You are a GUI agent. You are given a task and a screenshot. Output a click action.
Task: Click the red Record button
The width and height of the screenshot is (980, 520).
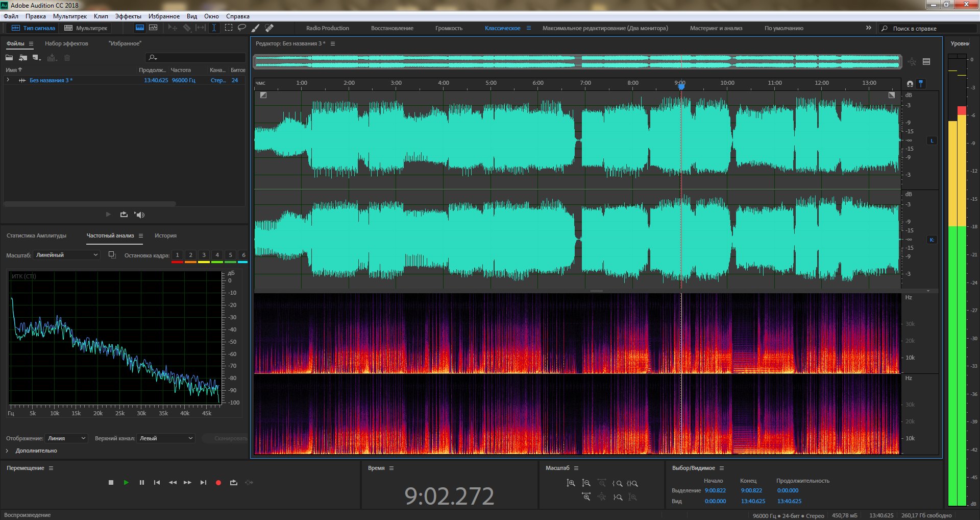click(218, 482)
